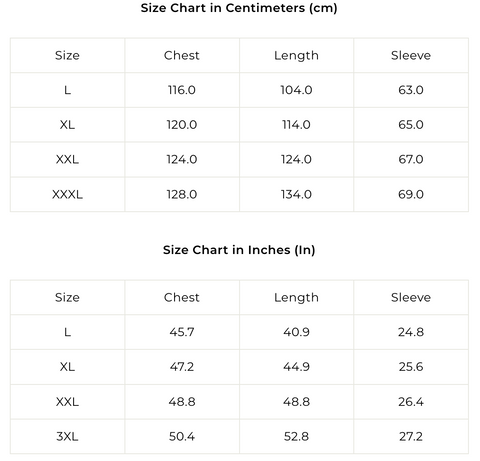Select the 104.0 length value
This screenshot has height=461, width=480.
[x=296, y=90]
